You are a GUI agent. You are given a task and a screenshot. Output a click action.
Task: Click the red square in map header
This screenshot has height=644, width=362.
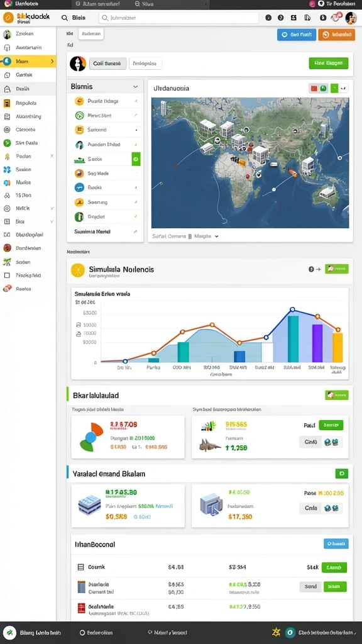click(314, 88)
